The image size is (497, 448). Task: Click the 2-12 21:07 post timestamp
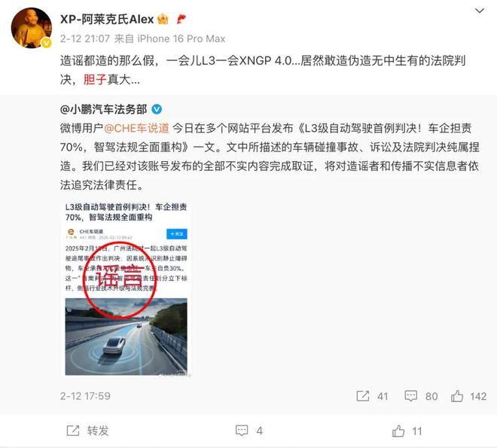click(84, 38)
